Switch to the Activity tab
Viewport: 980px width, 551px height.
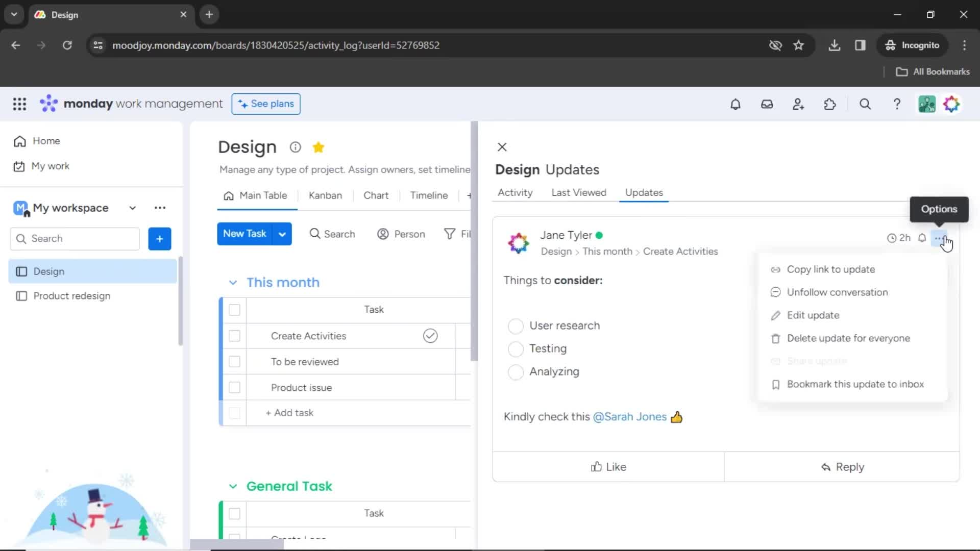515,192
